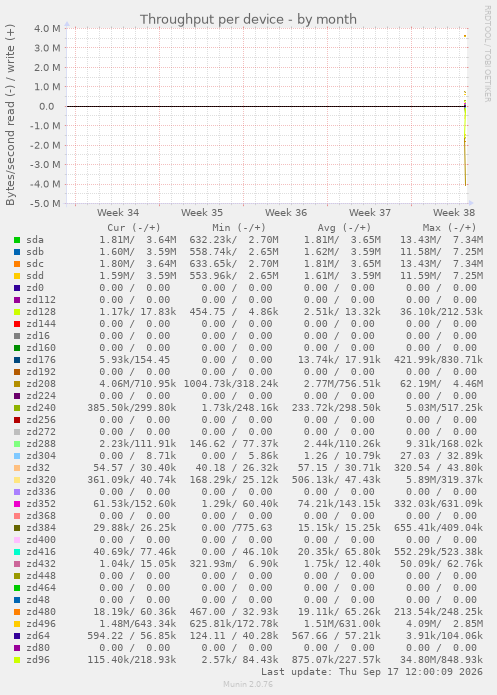This screenshot has height=695, width=497.
Task: Select the sda current value '1.81M/ 3.64M'
Action: [137, 240]
